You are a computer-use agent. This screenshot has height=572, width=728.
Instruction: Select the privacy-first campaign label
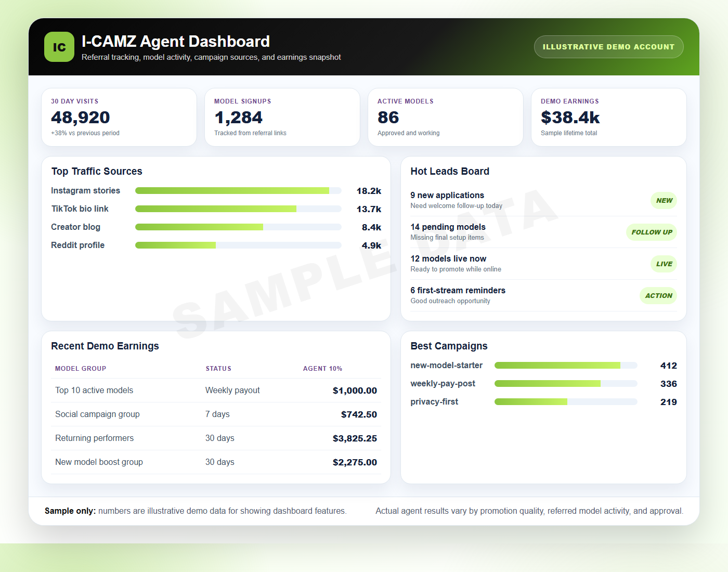click(434, 402)
